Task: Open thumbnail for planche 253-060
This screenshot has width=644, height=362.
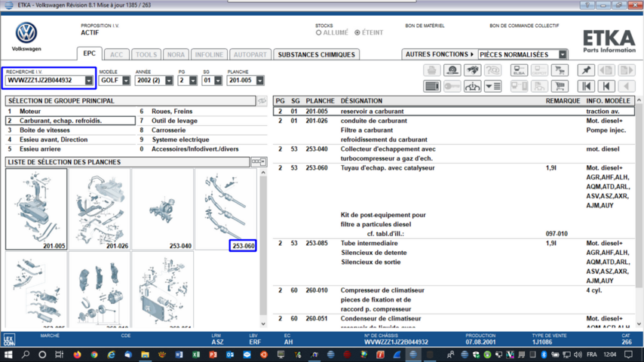Action: [x=225, y=209]
